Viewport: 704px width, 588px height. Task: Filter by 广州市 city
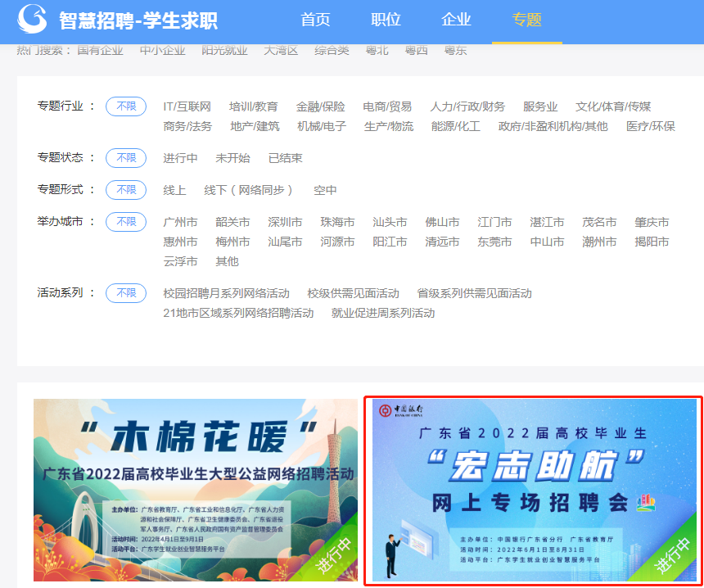(x=180, y=222)
